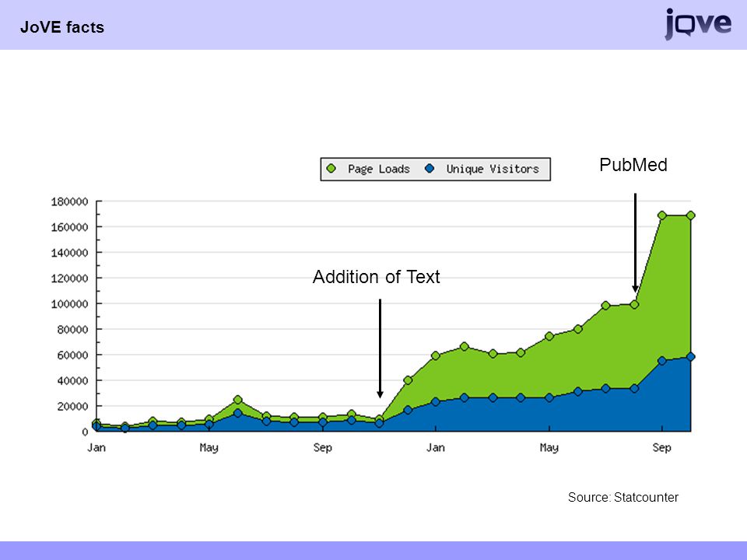The height and width of the screenshot is (560, 747).
Task: Click the 100000 y-axis label
Action: click(69, 304)
